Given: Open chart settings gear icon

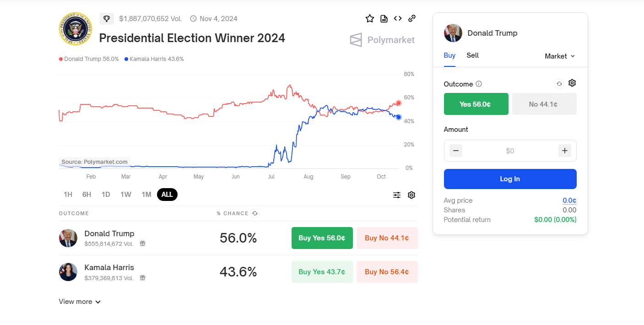Looking at the screenshot, I should pos(411,195).
